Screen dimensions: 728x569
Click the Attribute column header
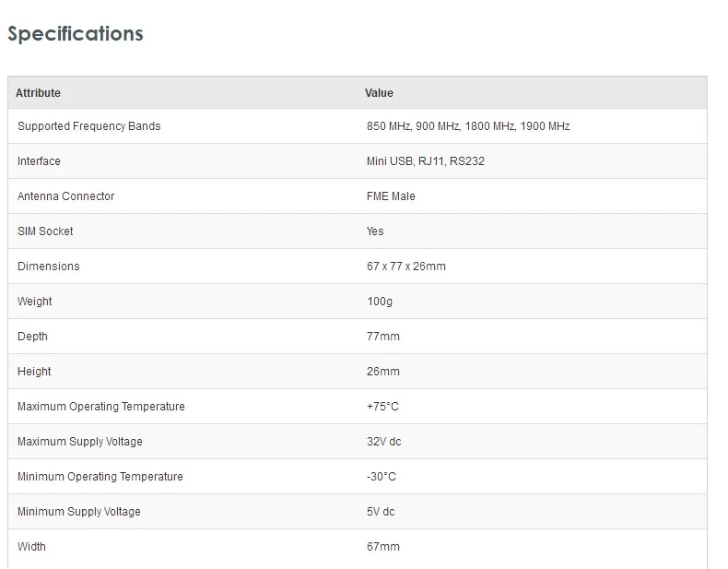(x=38, y=93)
